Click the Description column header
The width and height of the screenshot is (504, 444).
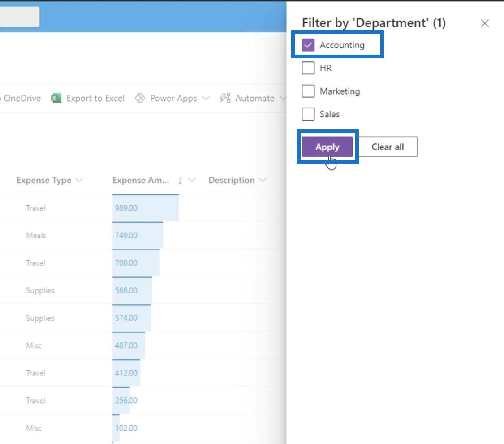coord(232,180)
